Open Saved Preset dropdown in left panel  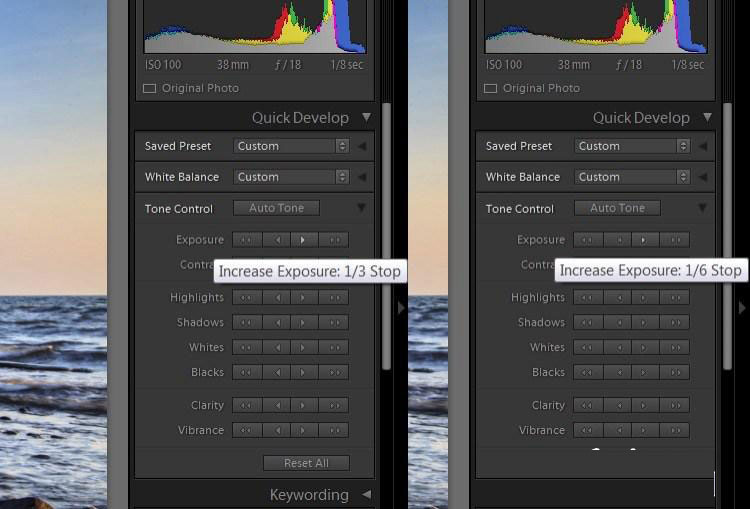[x=291, y=146]
